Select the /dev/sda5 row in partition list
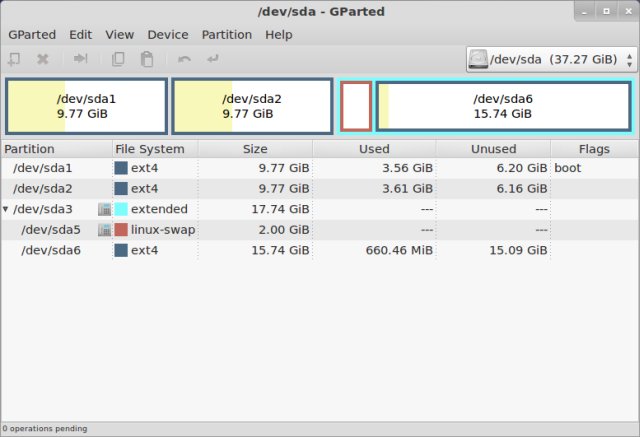 click(320, 230)
